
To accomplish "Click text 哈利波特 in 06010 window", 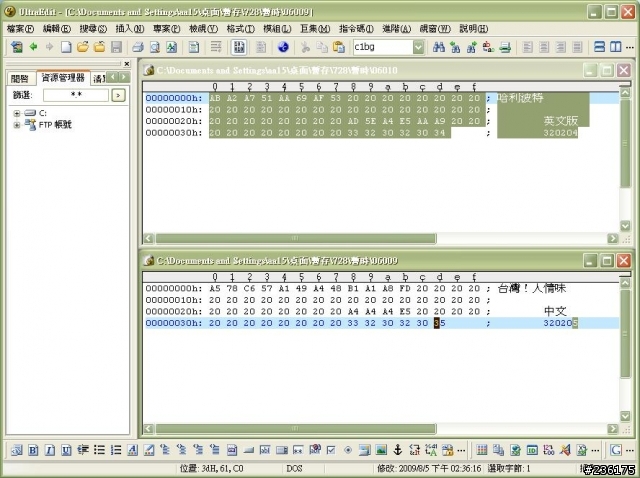I will coord(520,98).
